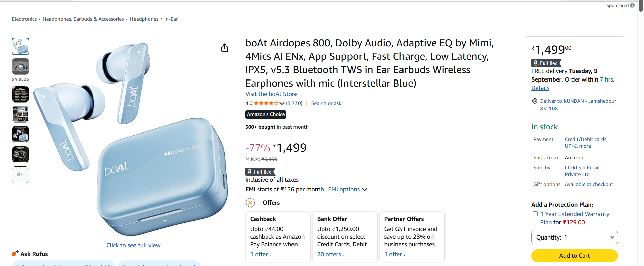
Task: Open the product videos thumbnail
Action: click(20, 66)
